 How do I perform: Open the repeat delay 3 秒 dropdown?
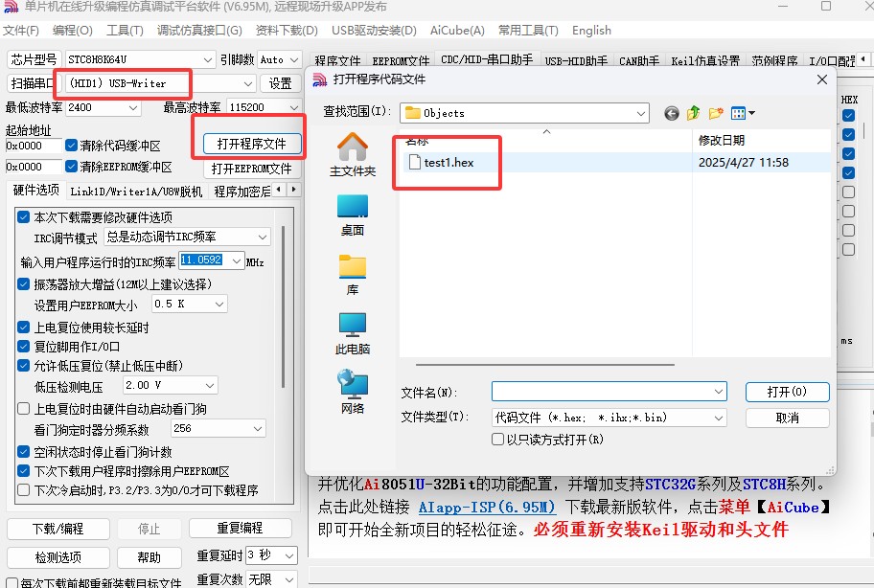click(x=271, y=555)
